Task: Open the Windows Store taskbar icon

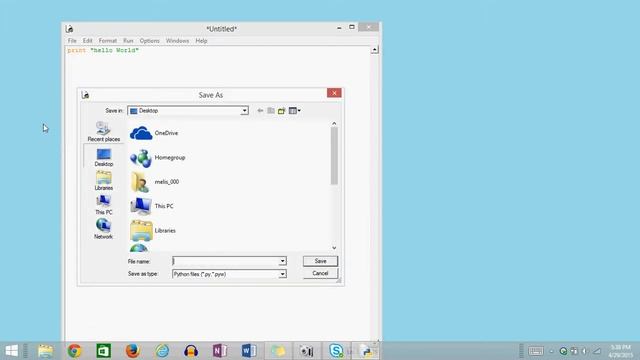Action: tap(104, 351)
